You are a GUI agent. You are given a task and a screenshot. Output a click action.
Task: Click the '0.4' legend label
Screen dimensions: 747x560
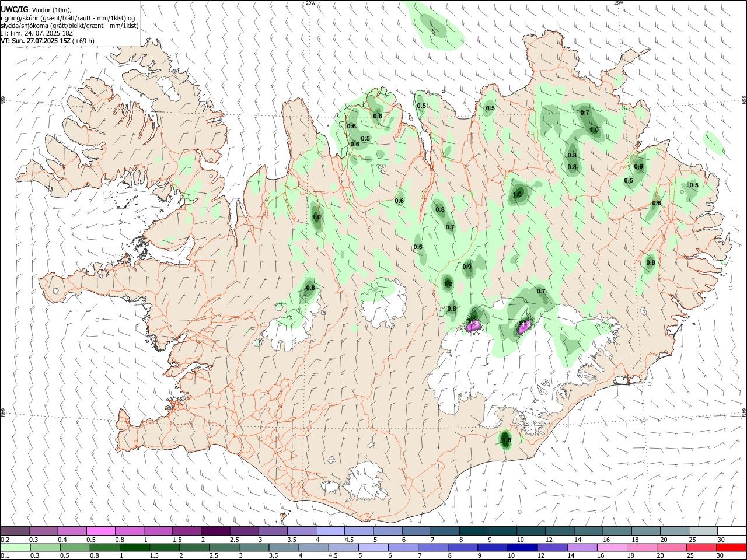click(x=62, y=540)
